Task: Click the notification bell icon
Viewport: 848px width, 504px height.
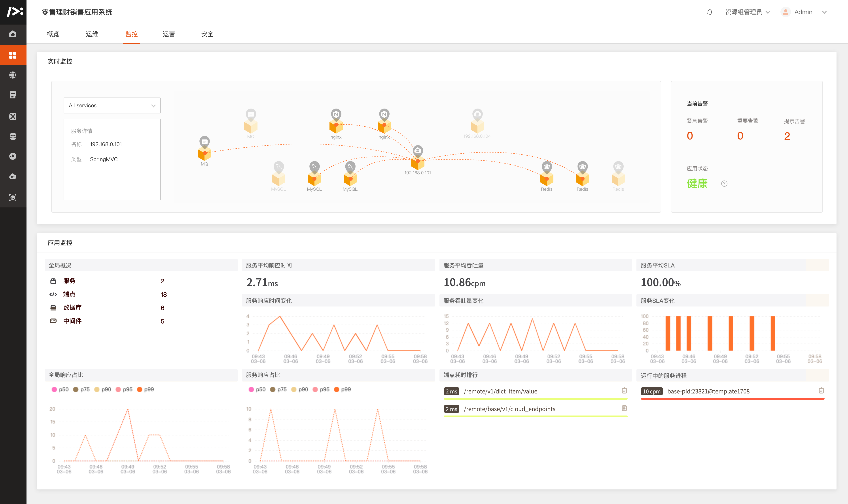Action: coord(709,12)
